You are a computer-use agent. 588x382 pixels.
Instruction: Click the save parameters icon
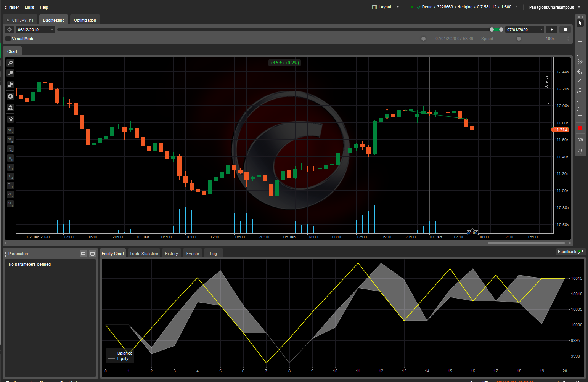tap(92, 254)
